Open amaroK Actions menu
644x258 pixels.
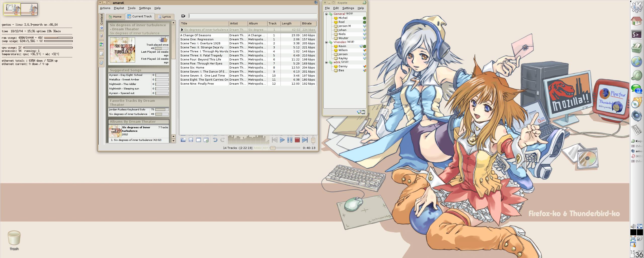[105, 8]
